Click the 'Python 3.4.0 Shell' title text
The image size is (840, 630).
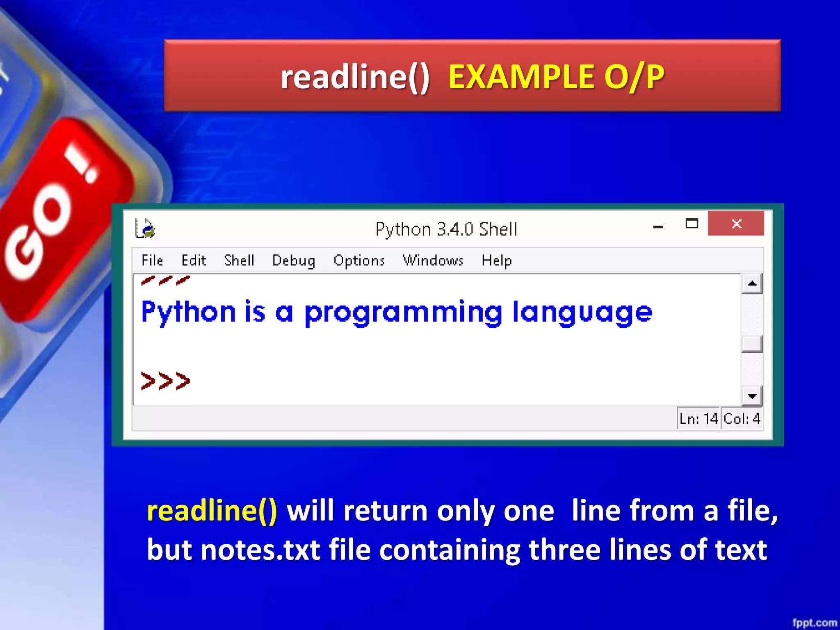coord(446,229)
